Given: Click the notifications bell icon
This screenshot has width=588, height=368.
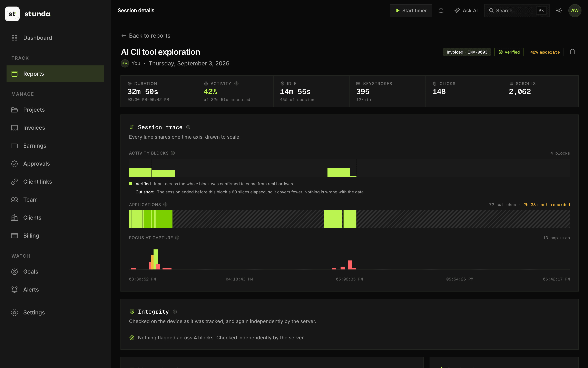Looking at the screenshot, I should coord(441,10).
